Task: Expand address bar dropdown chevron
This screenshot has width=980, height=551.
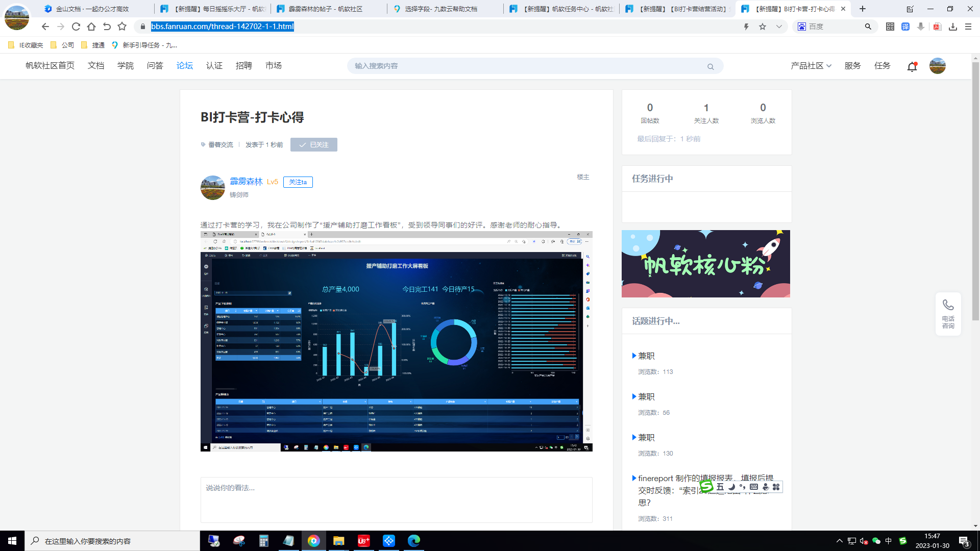Action: 779,27
